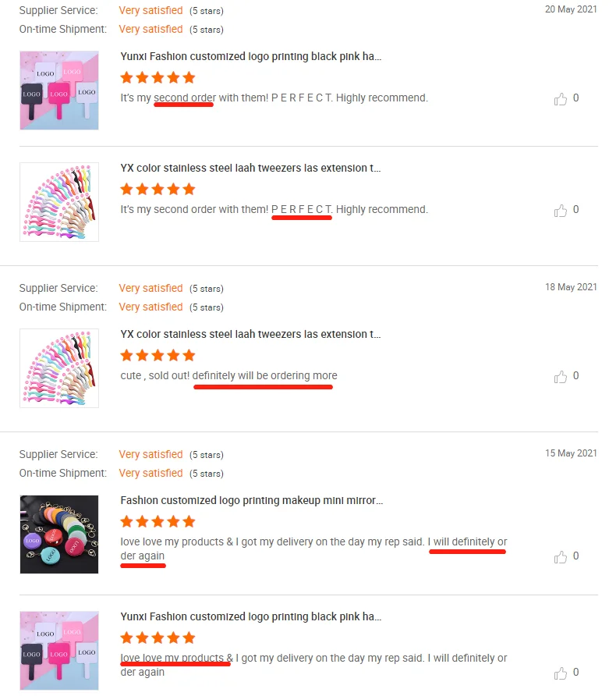
Task: Click star rating of first black pink mirror review
Action: (x=158, y=78)
